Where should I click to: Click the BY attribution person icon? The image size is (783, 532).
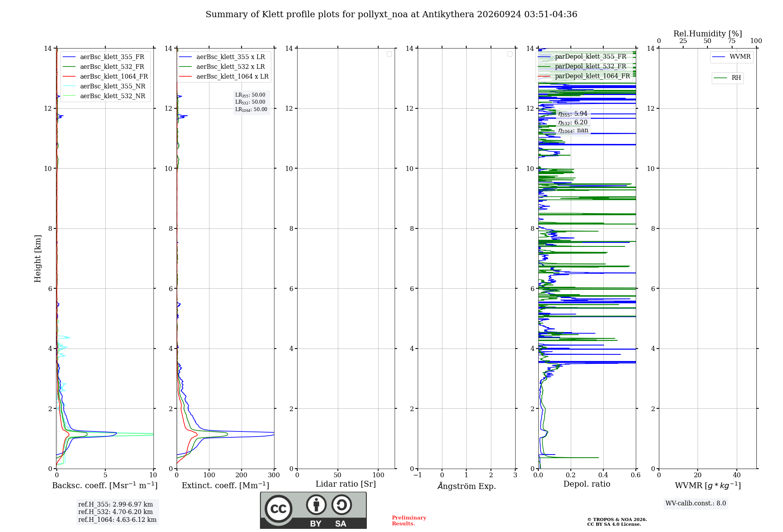click(x=316, y=505)
